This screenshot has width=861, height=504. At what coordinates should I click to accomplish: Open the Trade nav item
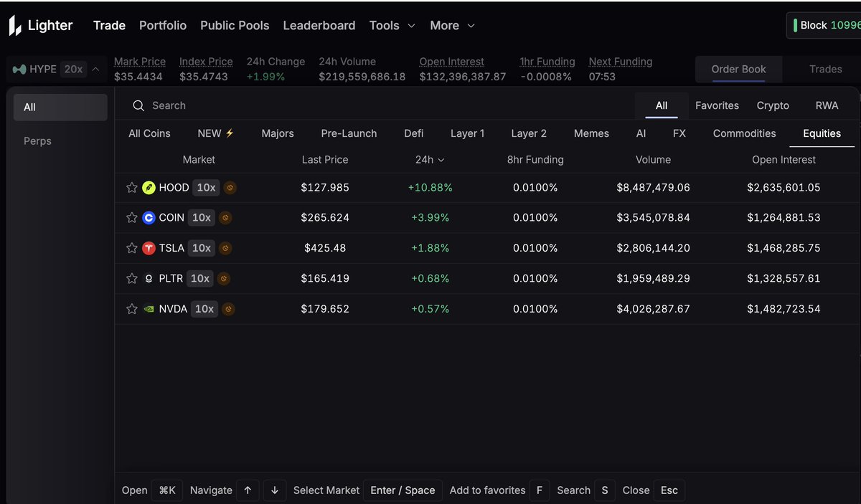[109, 25]
